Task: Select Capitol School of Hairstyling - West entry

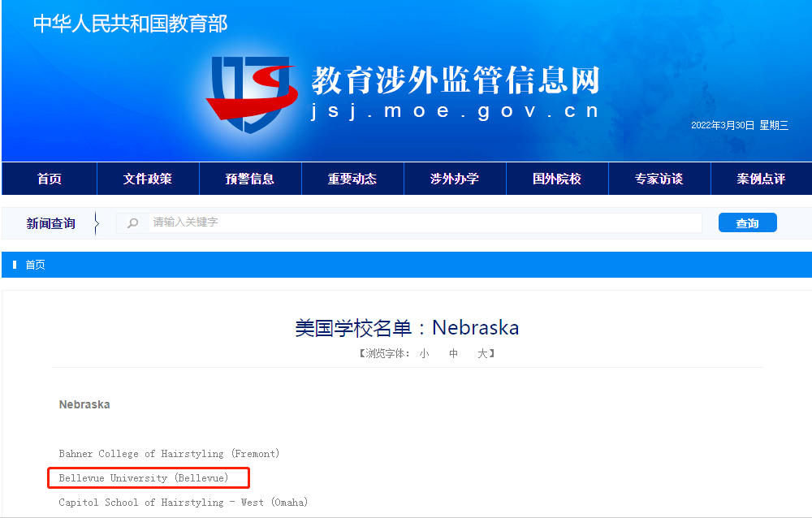Action: coord(184,503)
